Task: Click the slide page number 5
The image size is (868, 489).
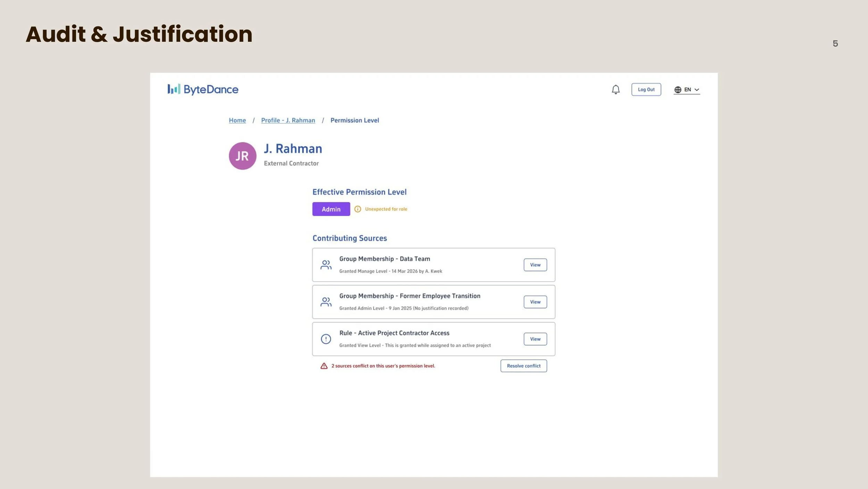Action: click(835, 43)
